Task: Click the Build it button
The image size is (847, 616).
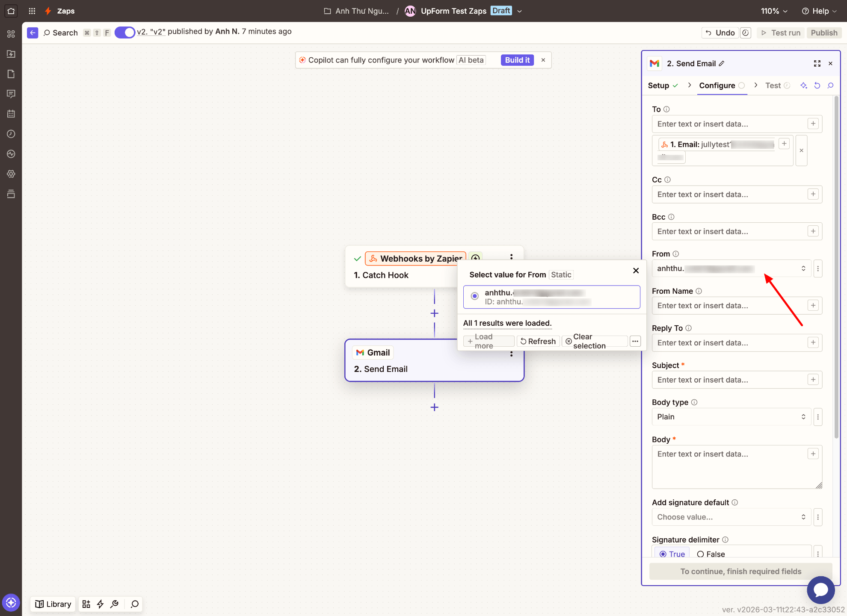Action: [x=517, y=60]
